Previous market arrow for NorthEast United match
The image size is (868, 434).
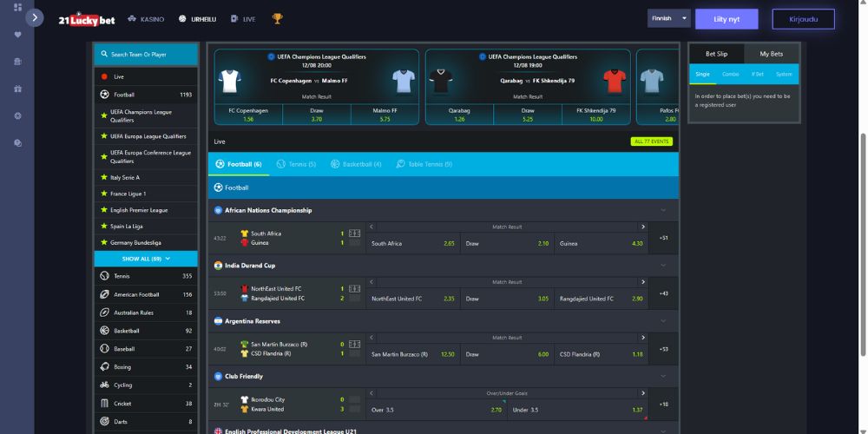coord(372,282)
